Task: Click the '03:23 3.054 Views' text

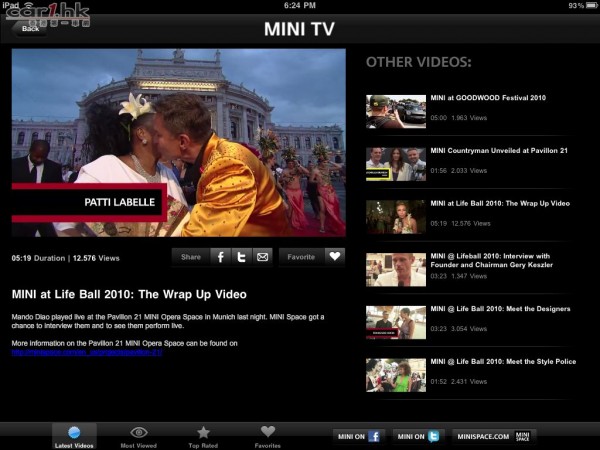Action: 459,329
